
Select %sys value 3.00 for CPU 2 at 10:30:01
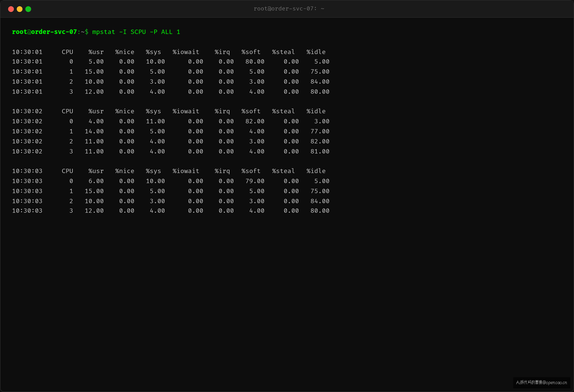point(157,82)
